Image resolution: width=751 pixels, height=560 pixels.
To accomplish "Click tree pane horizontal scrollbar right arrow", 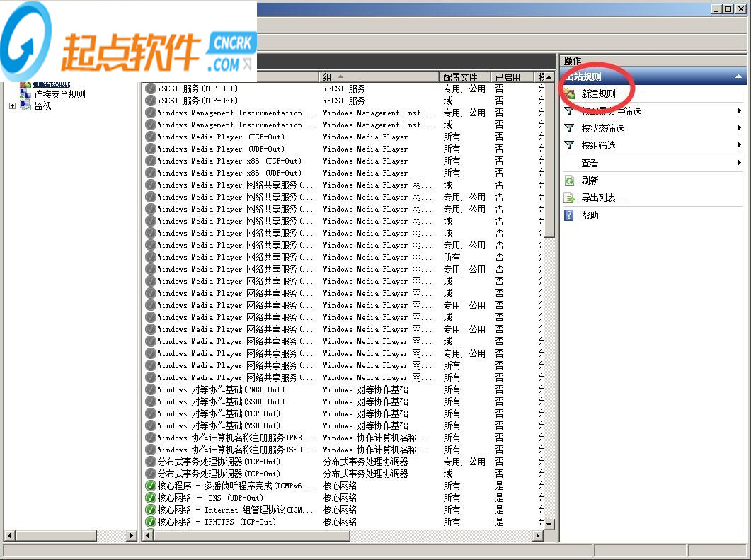I will [132, 535].
